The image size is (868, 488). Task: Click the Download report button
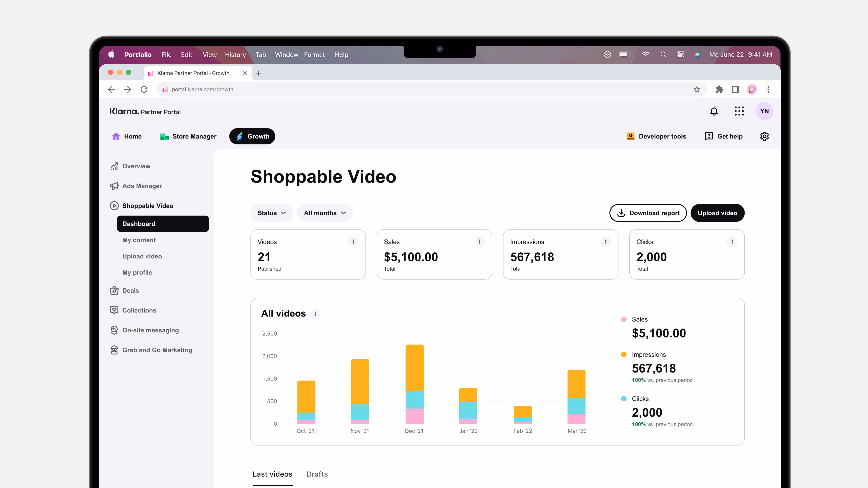[648, 213]
